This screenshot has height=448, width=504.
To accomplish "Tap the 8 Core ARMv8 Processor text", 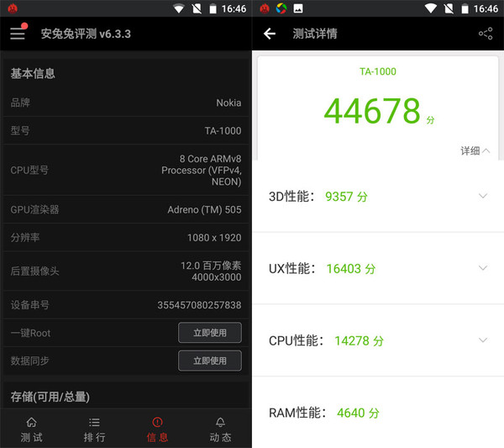I will pyautogui.click(x=202, y=170).
